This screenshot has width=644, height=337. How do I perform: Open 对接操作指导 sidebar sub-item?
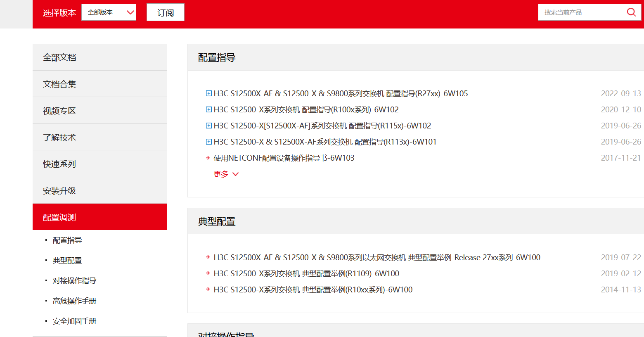click(75, 281)
